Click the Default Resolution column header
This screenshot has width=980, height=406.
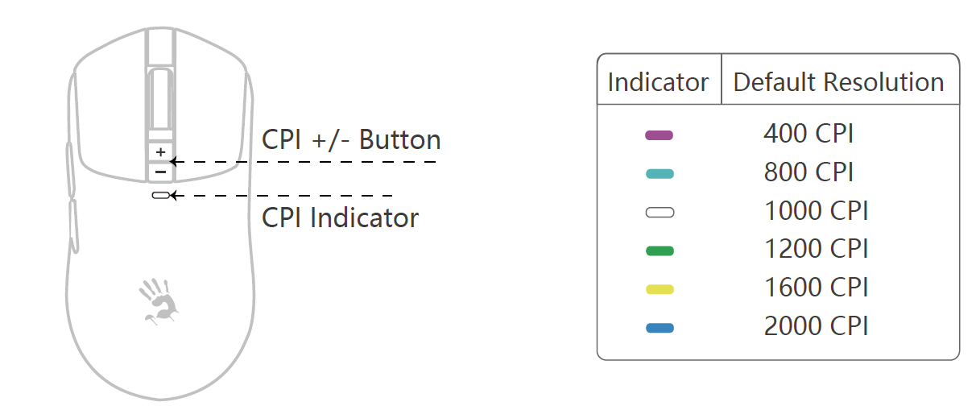838,82
